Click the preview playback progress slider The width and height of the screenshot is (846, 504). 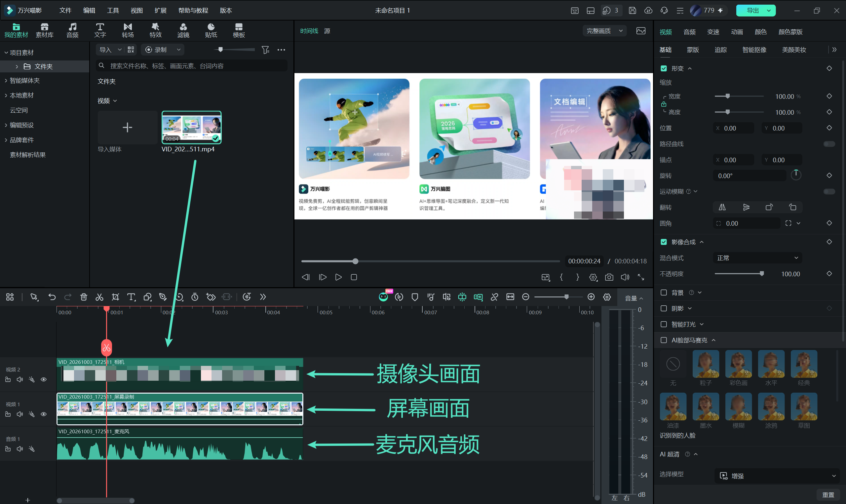point(430,261)
